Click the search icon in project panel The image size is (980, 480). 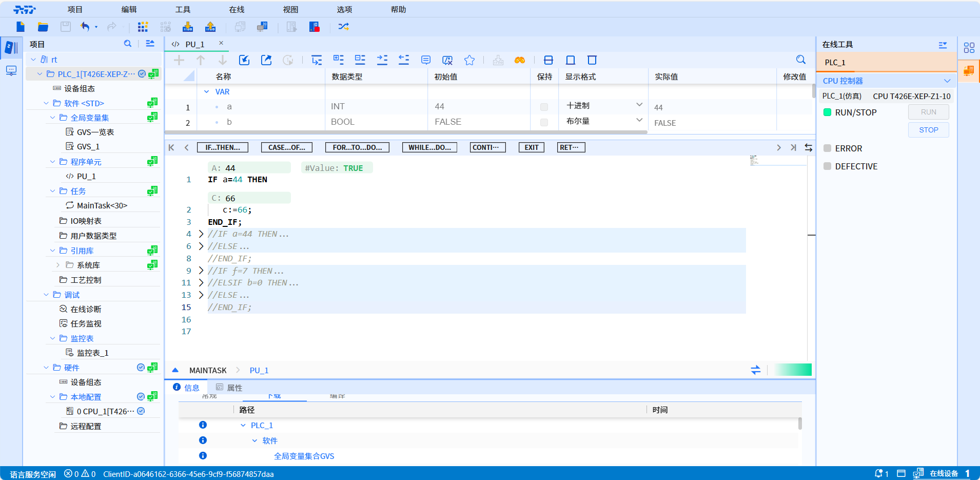(128, 44)
